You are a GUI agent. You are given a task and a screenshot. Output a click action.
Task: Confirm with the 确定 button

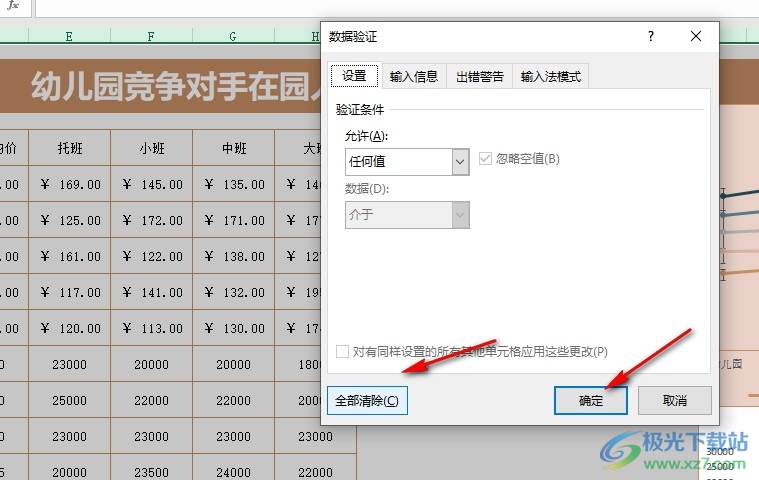click(x=591, y=401)
